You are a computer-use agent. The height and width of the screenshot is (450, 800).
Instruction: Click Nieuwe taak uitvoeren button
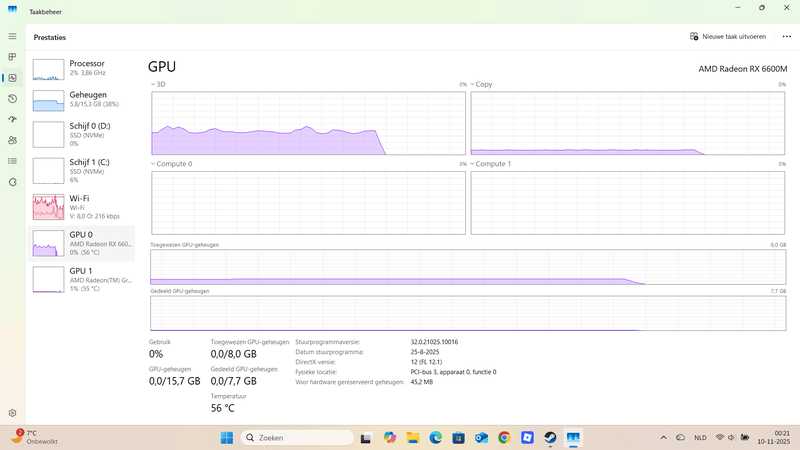point(728,37)
